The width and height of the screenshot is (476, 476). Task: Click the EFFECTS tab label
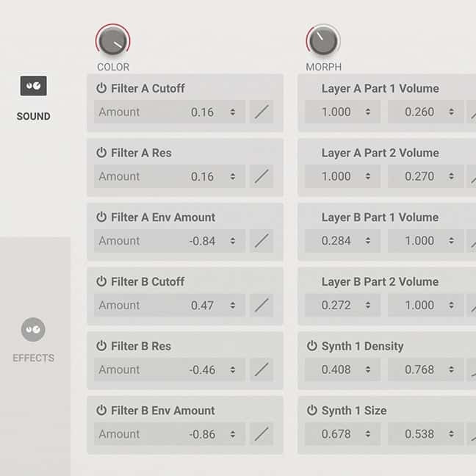[33, 358]
